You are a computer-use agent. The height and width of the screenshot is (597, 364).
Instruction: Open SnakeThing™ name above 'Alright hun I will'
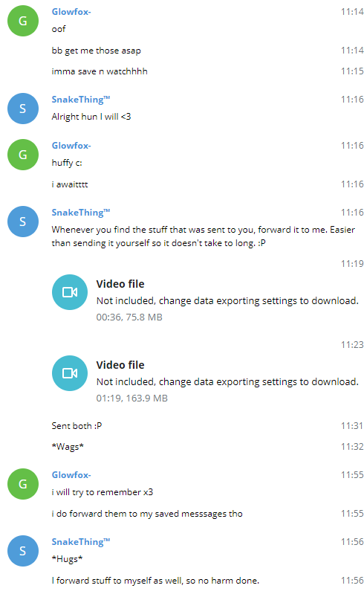[81, 100]
